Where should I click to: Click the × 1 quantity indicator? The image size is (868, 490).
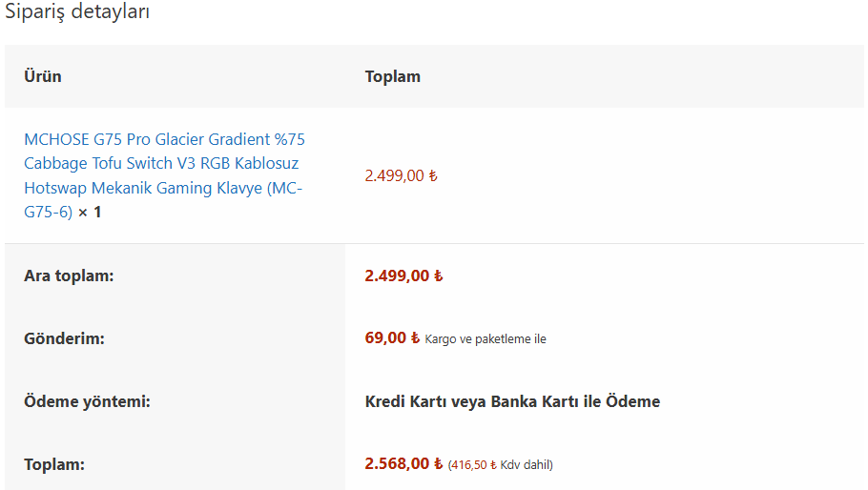90,213
